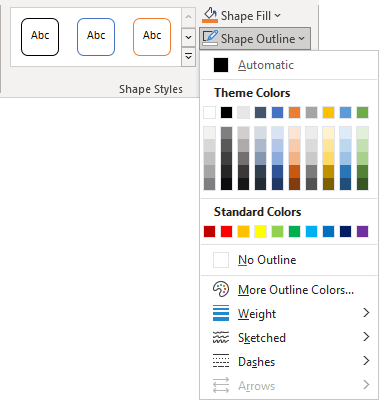This screenshot has height=400, width=379.
Task: Open the Weight menu item
Action: tap(289, 313)
